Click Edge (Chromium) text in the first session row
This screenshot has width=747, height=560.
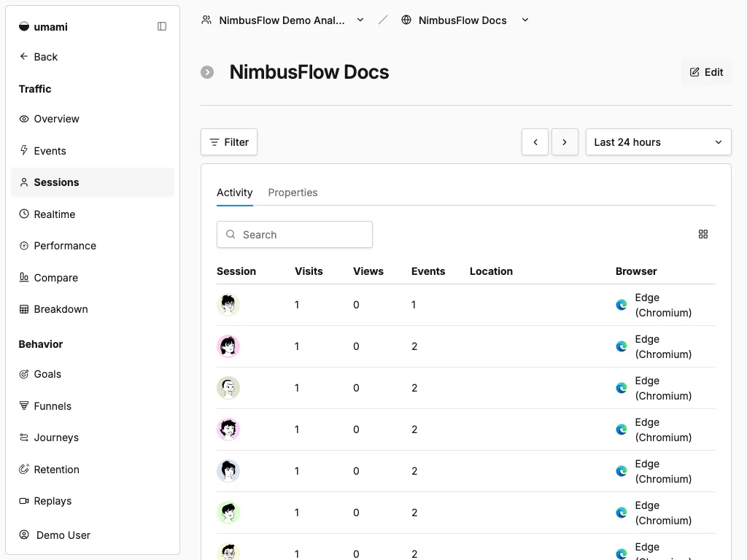click(663, 306)
